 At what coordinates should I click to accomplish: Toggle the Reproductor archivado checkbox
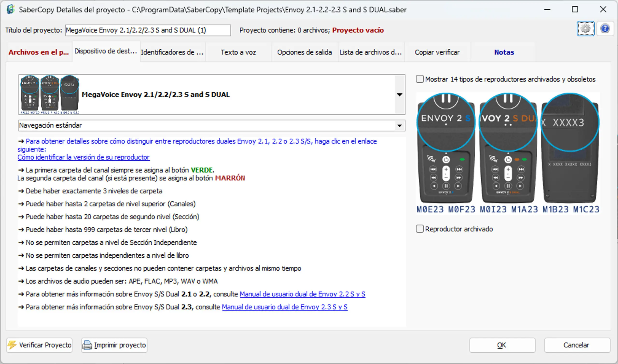pos(420,229)
